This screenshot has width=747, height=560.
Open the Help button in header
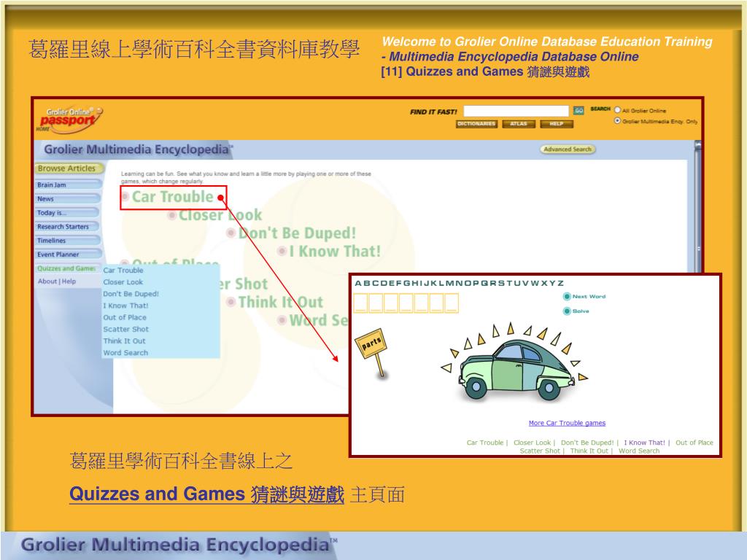point(557,124)
